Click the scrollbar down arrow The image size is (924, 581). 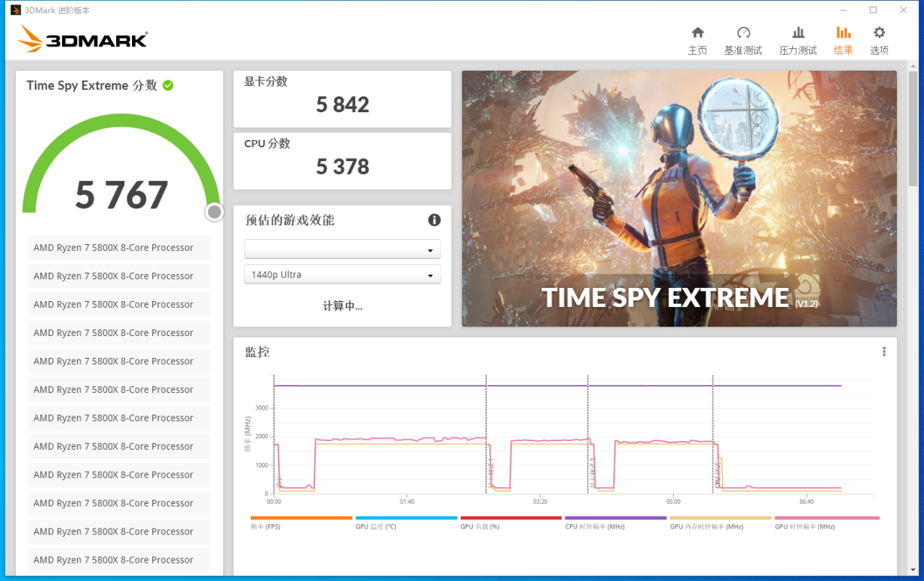pos(913,569)
